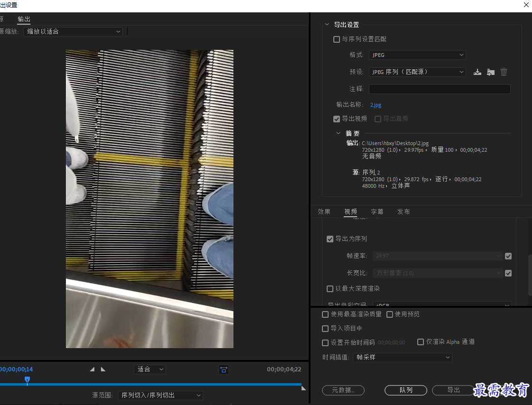
Task: Open the time interpolation dropdown
Action: point(403,358)
